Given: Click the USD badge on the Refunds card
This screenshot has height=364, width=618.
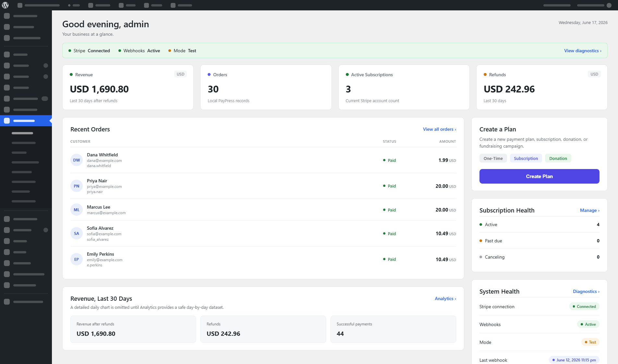Looking at the screenshot, I should point(594,74).
